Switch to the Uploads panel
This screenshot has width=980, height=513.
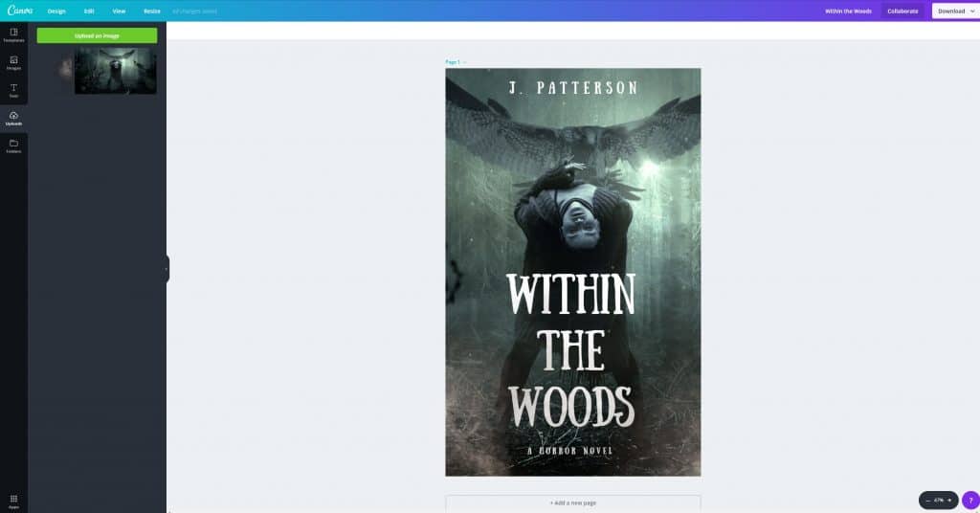pos(13,118)
